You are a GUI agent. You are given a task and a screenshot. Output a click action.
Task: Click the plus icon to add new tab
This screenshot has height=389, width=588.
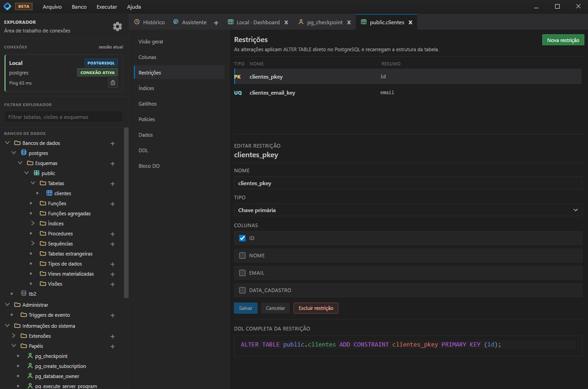pyautogui.click(x=216, y=22)
